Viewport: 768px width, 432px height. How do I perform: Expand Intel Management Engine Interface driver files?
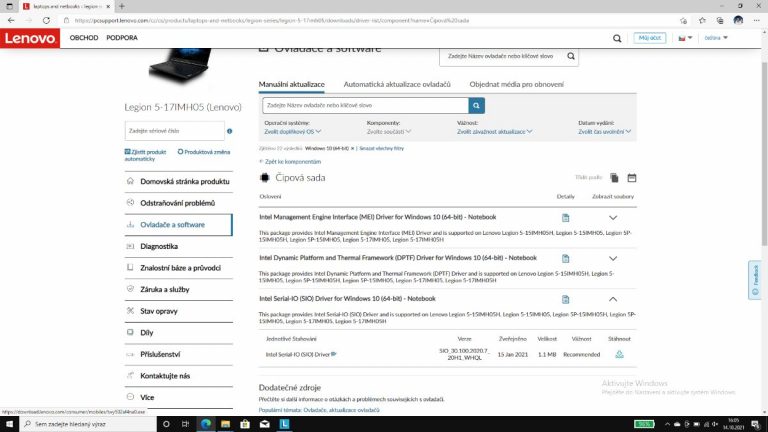pyautogui.click(x=613, y=217)
